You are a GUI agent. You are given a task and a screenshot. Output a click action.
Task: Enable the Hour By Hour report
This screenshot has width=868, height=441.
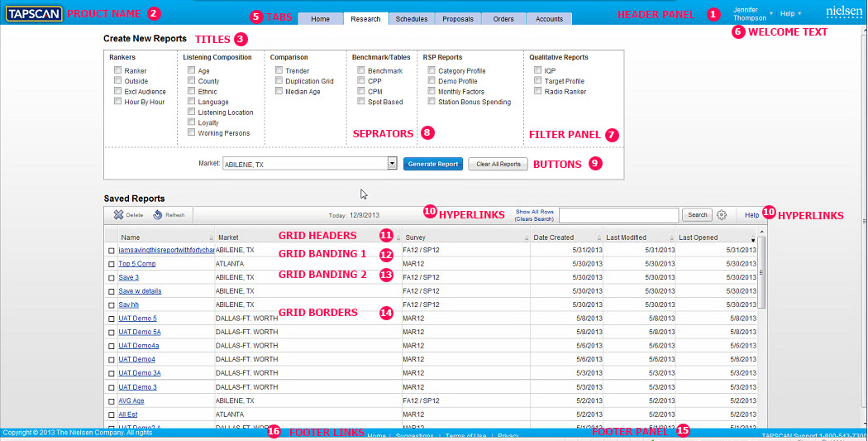[x=118, y=102]
